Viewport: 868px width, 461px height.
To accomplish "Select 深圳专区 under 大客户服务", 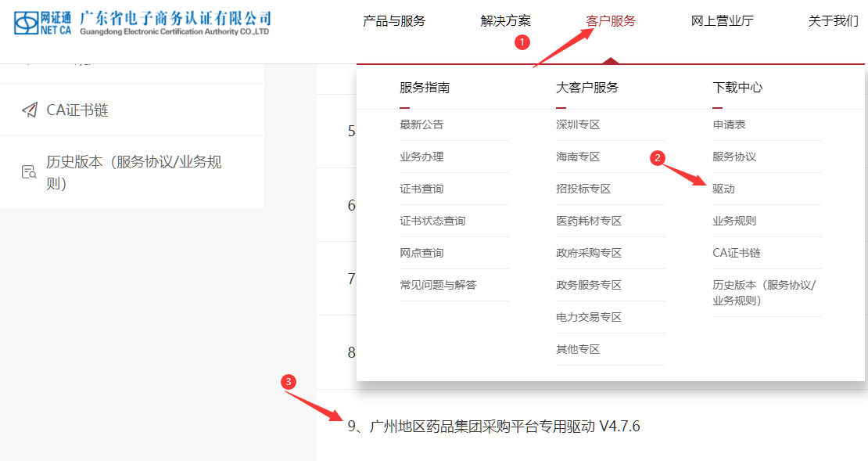I will pos(578,124).
